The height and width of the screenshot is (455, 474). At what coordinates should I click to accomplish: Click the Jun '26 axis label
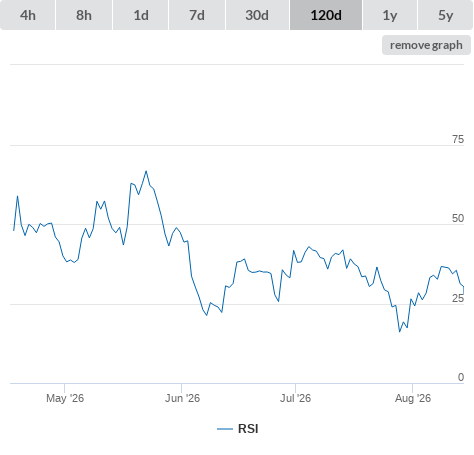click(x=182, y=398)
